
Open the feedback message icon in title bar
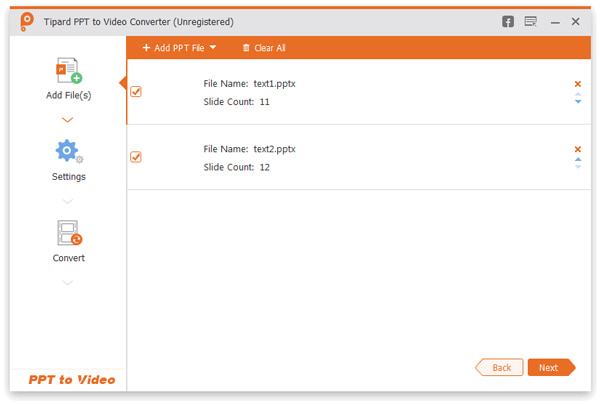[531, 21]
